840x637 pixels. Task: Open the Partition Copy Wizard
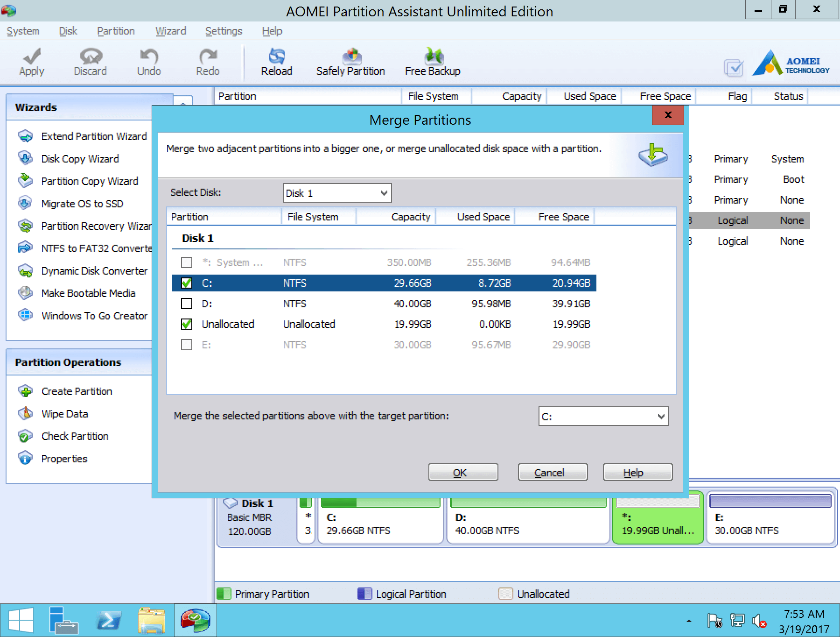[x=78, y=181]
